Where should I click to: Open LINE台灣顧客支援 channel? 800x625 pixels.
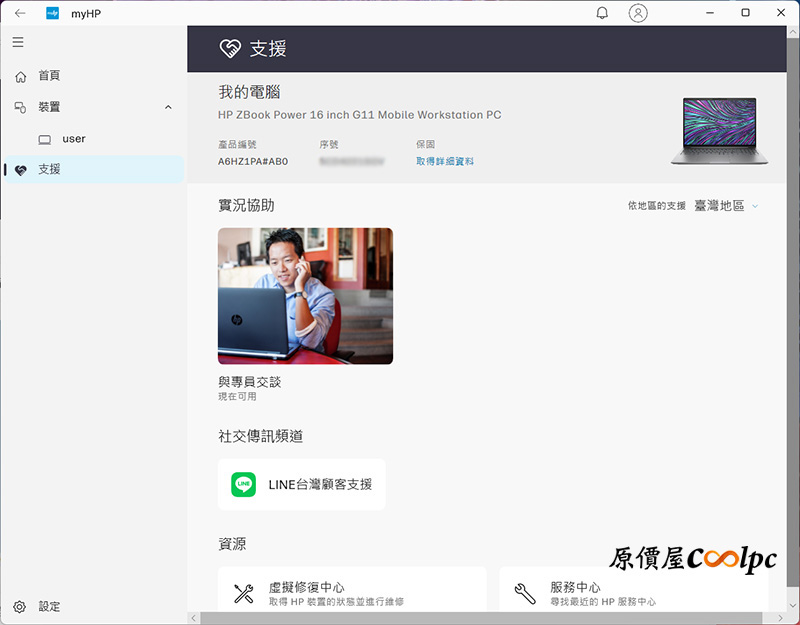302,484
